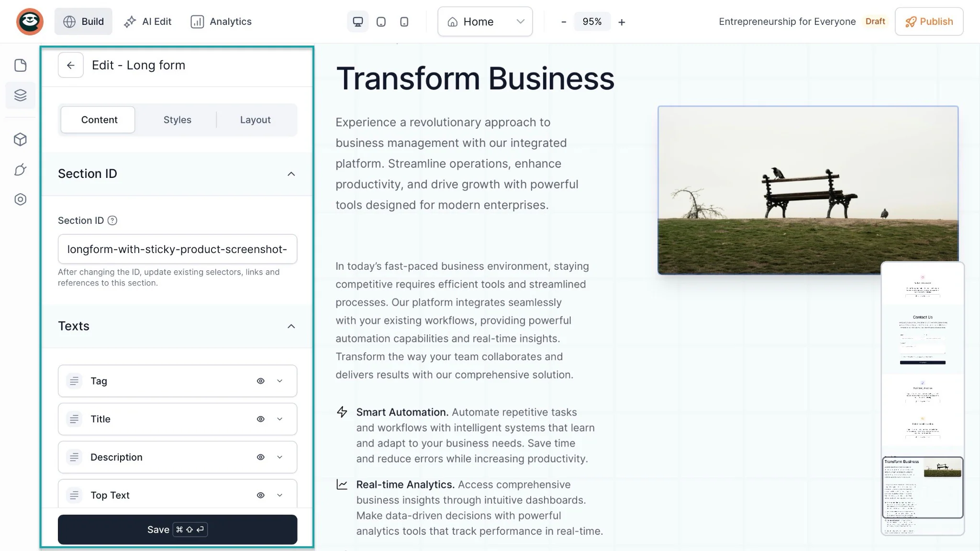Screen dimensions: 980x551
Task: Switch to Build mode
Action: (x=83, y=22)
